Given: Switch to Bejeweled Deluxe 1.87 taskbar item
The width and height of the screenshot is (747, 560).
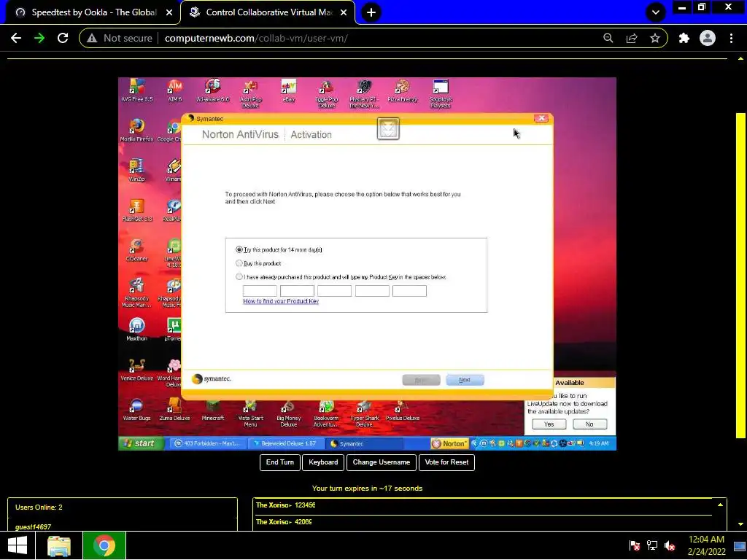Looking at the screenshot, I should (285, 443).
